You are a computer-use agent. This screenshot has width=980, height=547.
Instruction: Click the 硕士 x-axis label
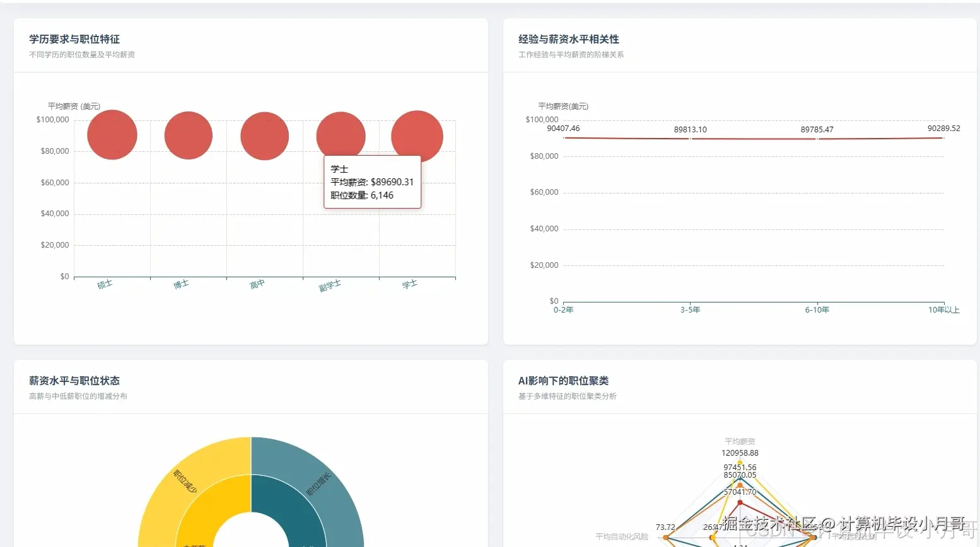105,285
